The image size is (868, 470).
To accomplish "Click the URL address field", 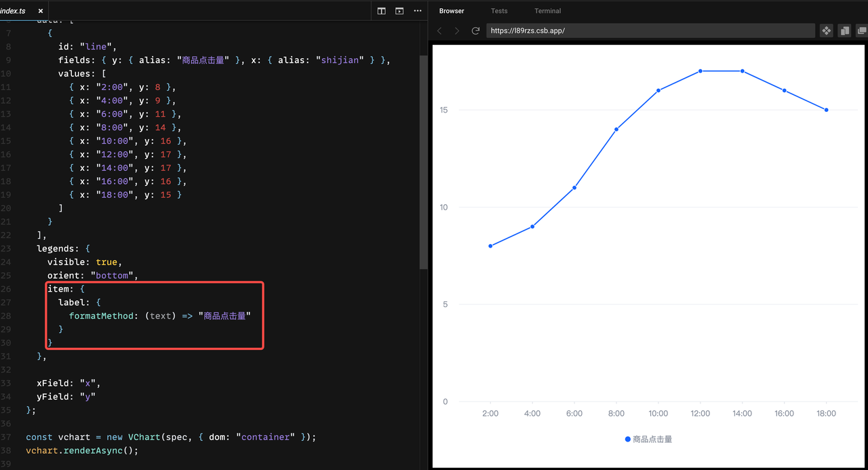I will coord(650,31).
